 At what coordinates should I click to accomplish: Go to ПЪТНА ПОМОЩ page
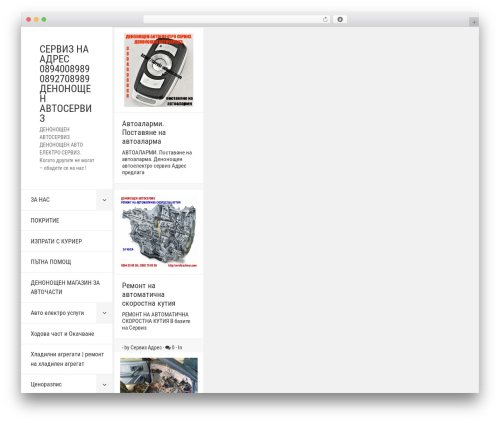(x=51, y=262)
